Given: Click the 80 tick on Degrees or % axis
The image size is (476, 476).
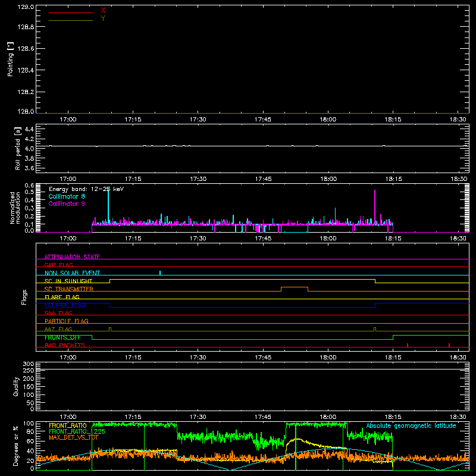Looking at the screenshot, I should point(31,431).
